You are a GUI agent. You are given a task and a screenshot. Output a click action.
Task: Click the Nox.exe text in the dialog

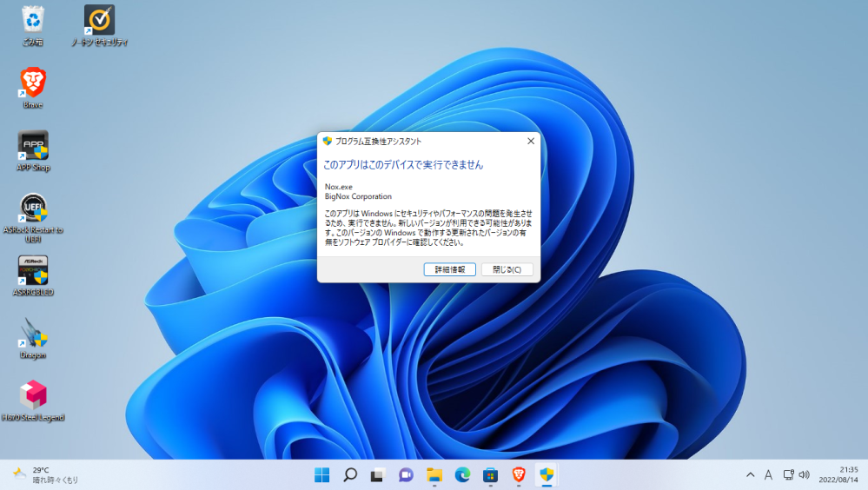point(338,187)
